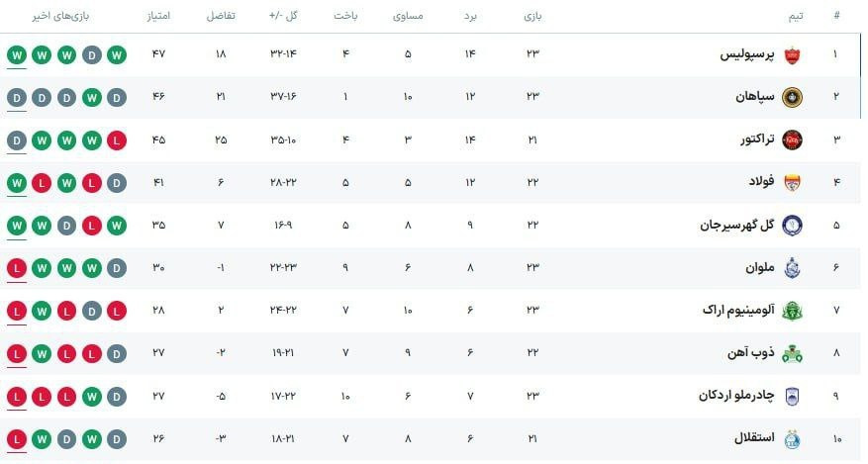
Task: Click the red L badge in Tractor's form
Action: 118,139
